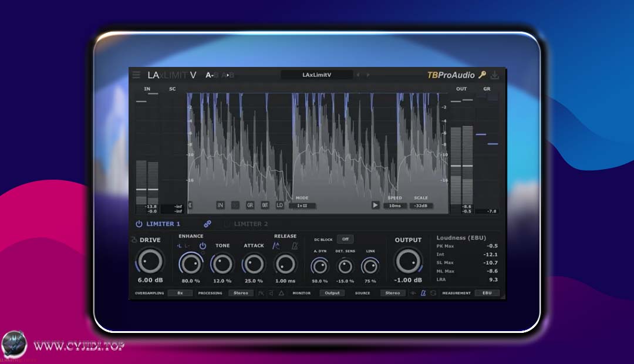Open the MODE I+II dropdown
634x364 pixels.
pyautogui.click(x=302, y=205)
